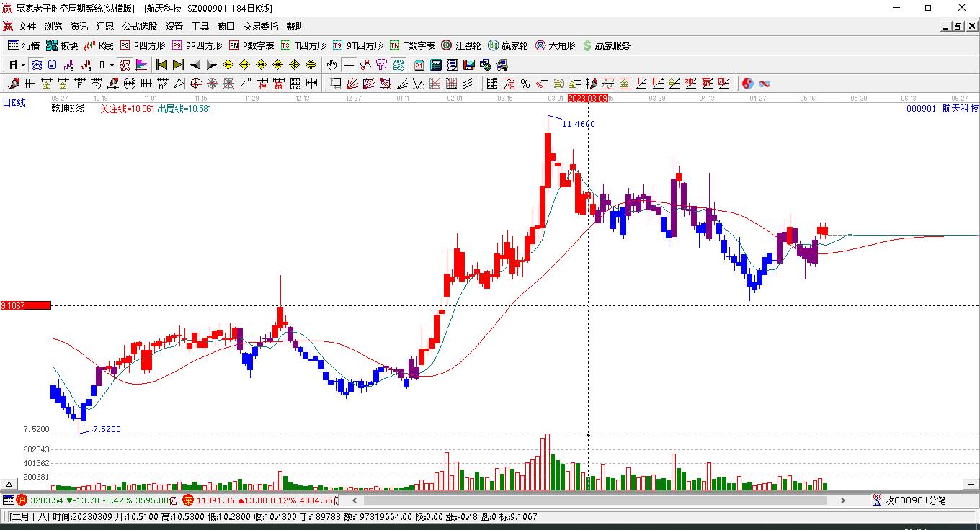This screenshot has width=980, height=530.
Task: Click the colored triangle chart icon
Action: point(142,65)
